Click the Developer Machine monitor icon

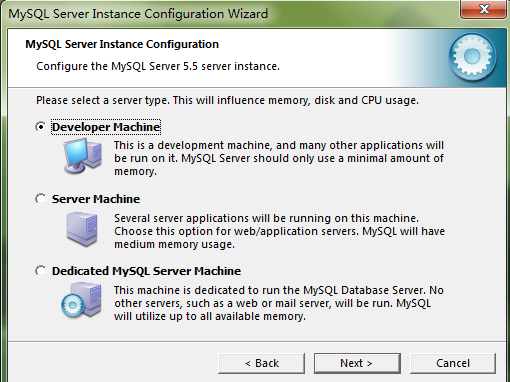[x=83, y=156]
